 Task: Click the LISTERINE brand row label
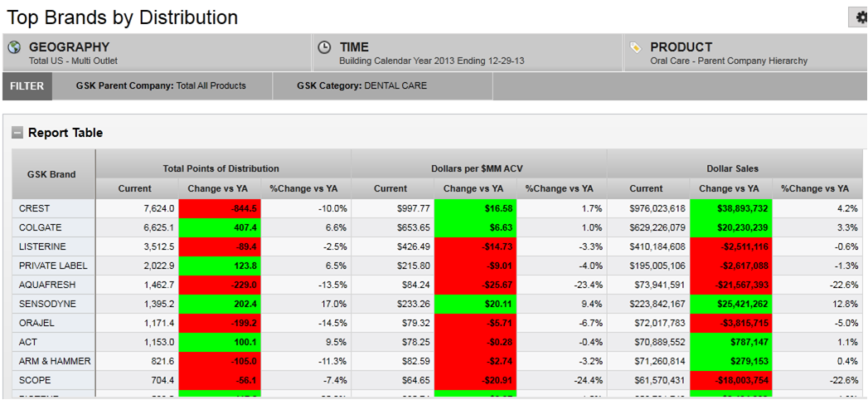[x=42, y=246]
